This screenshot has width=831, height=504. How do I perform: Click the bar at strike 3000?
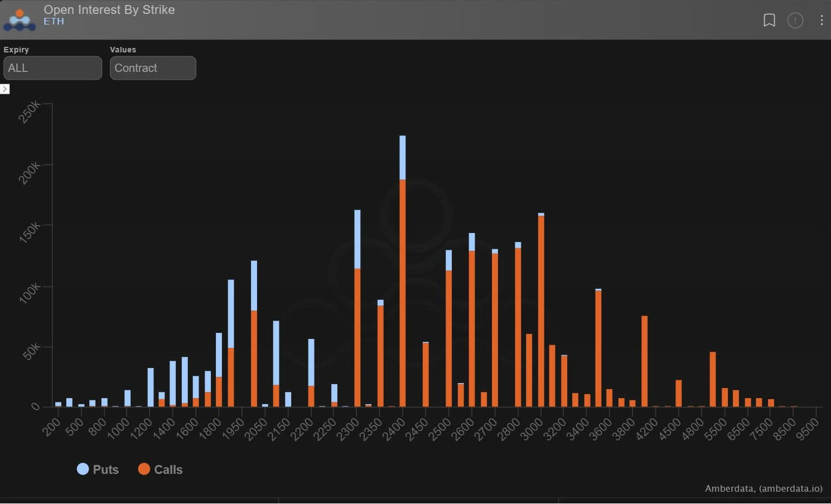(x=541, y=310)
